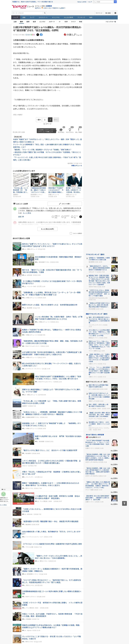The image size is (129, 644).
Task: Share the article on Facebook
Action: point(41,35)
